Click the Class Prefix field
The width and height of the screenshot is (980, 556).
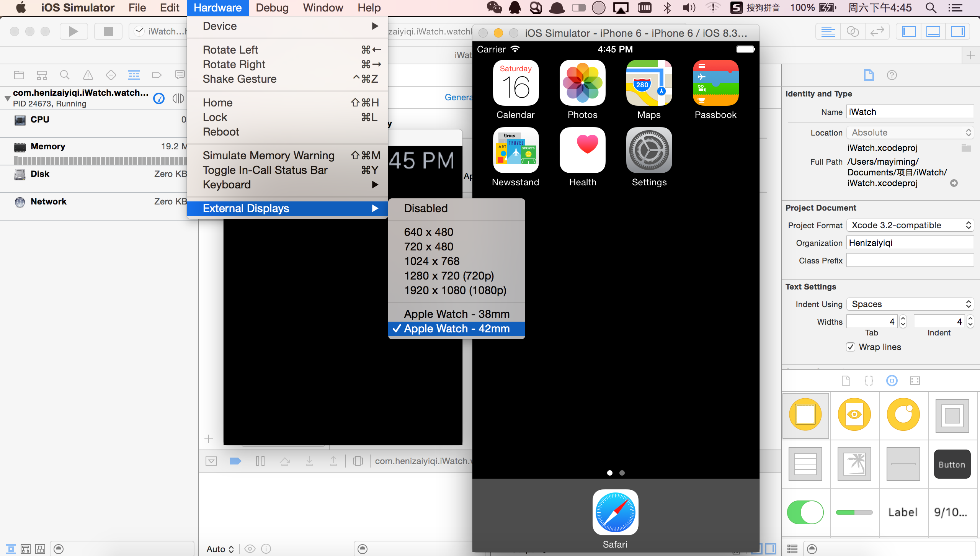[x=910, y=260]
